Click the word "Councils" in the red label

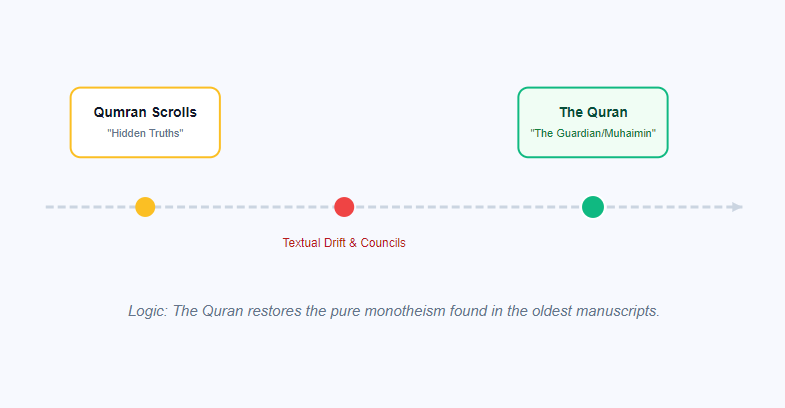[381, 243]
